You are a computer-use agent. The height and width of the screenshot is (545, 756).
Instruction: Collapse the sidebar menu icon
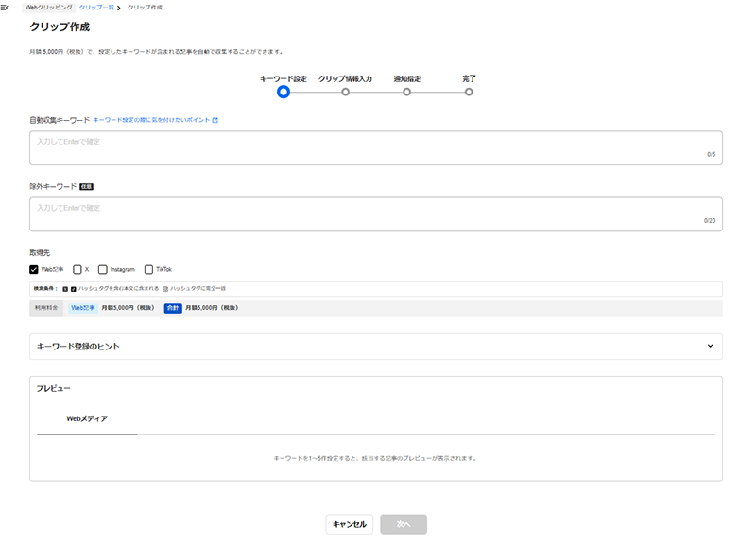tap(5, 8)
